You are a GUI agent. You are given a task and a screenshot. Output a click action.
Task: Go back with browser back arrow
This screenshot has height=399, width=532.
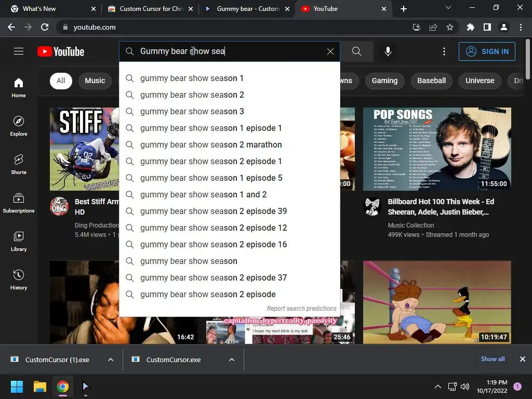pyautogui.click(x=11, y=27)
